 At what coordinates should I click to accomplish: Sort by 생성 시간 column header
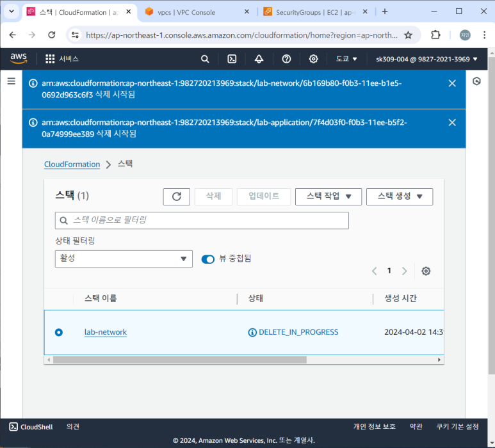(x=401, y=298)
